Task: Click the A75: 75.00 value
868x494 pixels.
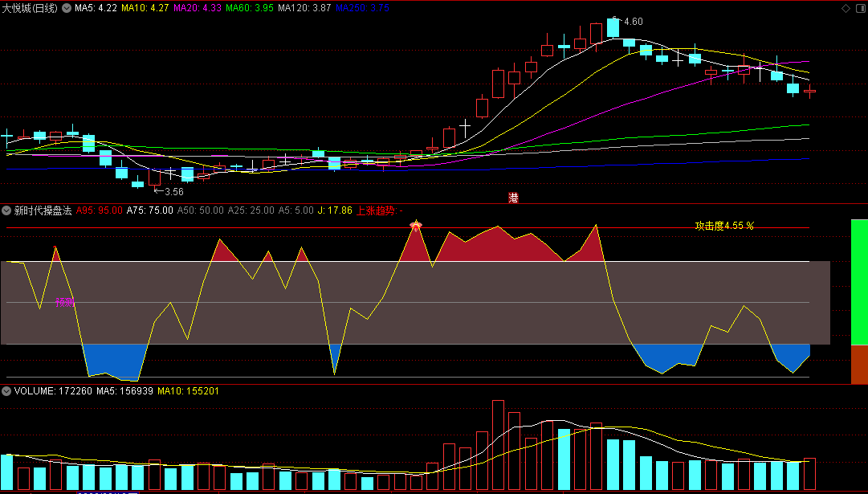Action: point(150,210)
